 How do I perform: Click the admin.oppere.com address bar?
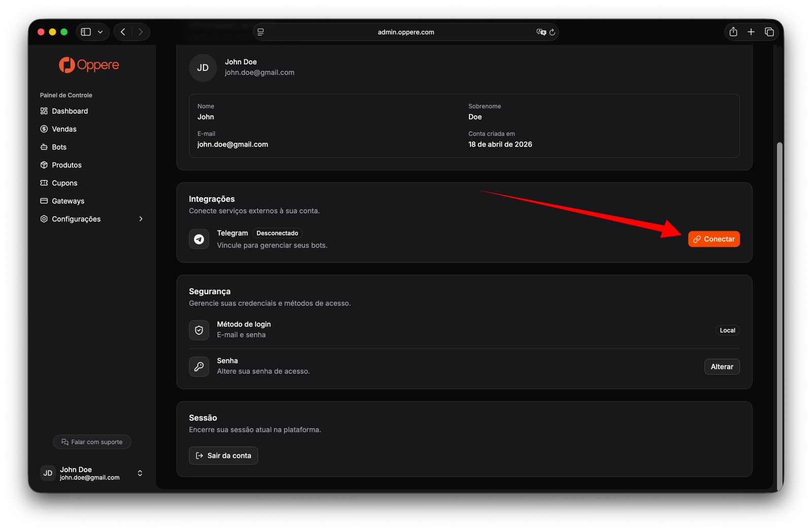405,32
